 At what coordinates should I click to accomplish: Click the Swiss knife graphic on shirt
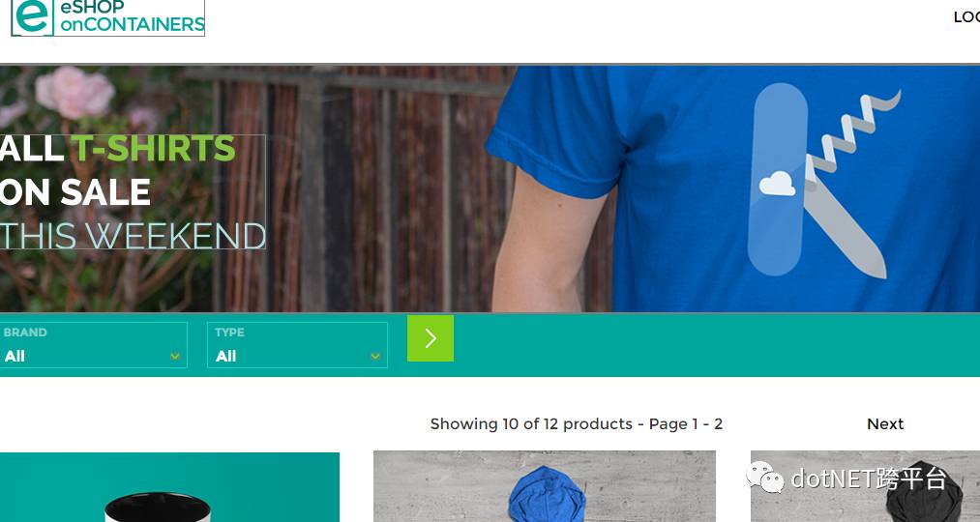823,180
